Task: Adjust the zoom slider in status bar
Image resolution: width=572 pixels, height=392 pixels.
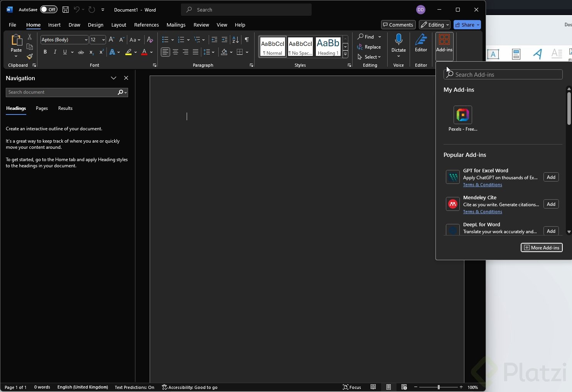Action: (x=439, y=387)
